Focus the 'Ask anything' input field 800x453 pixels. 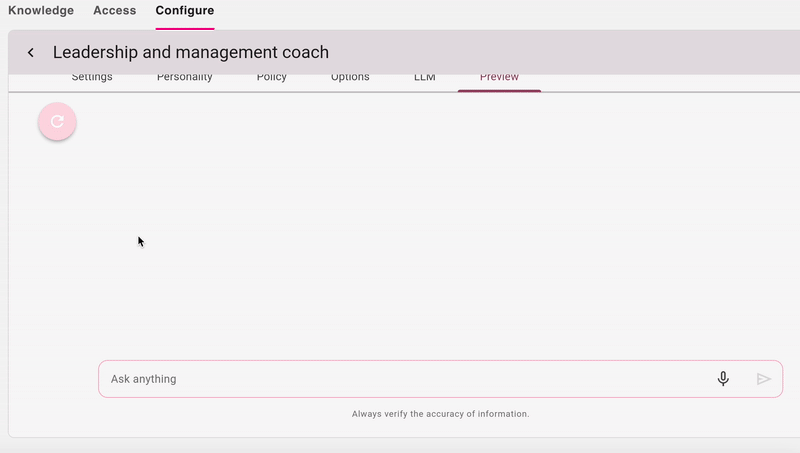click(x=400, y=379)
